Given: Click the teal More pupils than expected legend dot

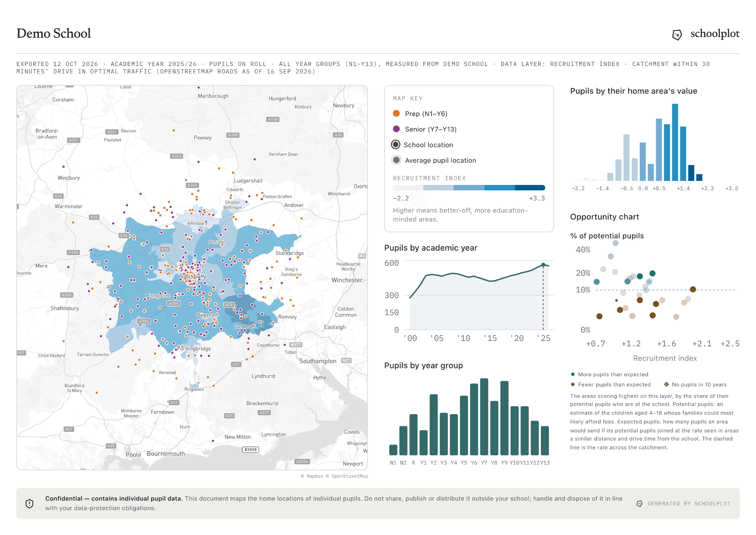Looking at the screenshot, I should (573, 374).
